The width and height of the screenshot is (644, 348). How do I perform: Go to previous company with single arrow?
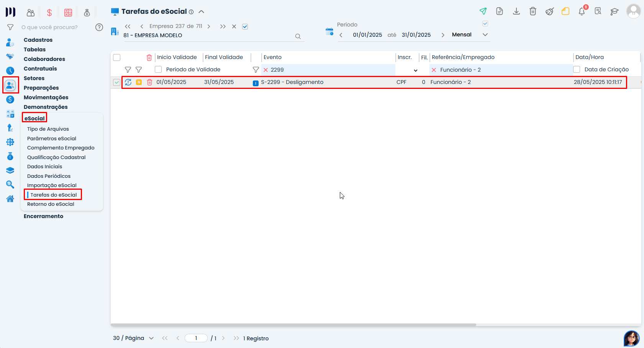[x=142, y=26]
